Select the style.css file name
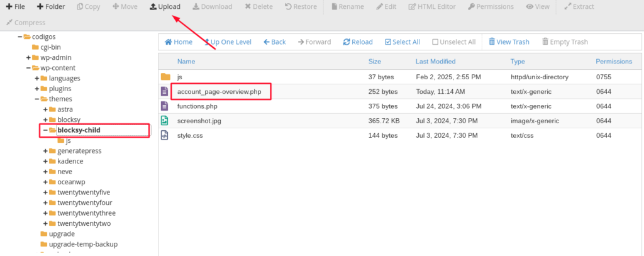Screen dimensions: 644x256 (190, 136)
